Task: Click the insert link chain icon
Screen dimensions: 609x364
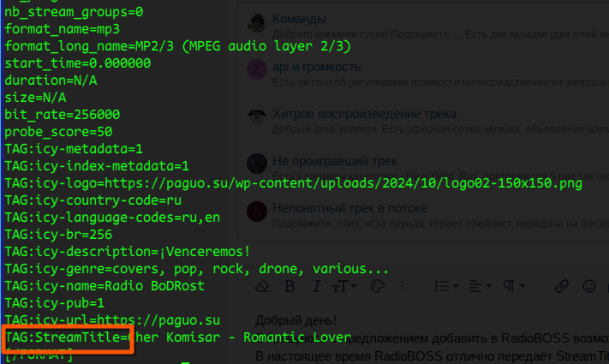Action: click(x=562, y=285)
